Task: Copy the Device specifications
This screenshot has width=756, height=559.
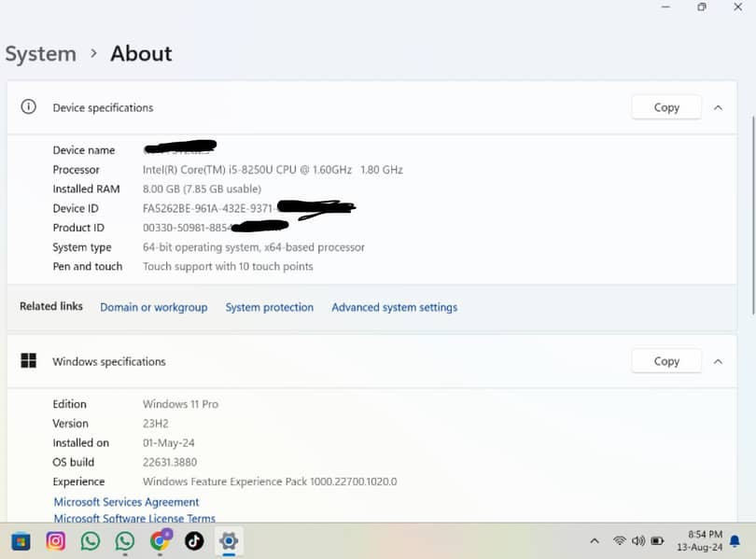Action: [666, 107]
